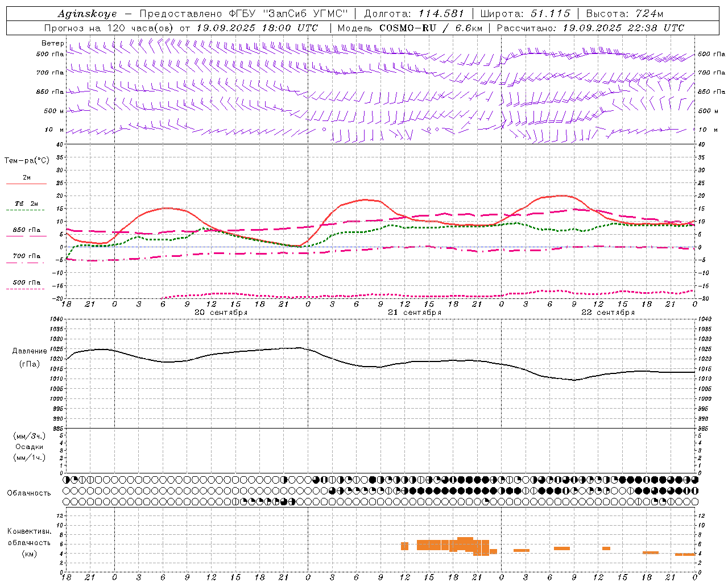This screenshot has height=582, width=728.
Task: Click the Осадки label
Action: tap(30, 447)
